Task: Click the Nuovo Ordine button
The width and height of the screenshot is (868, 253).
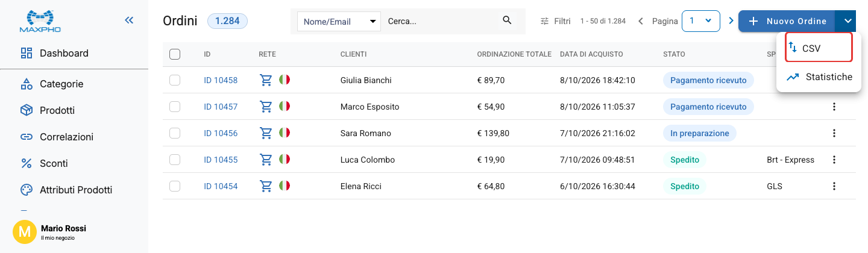Action: pos(787,21)
